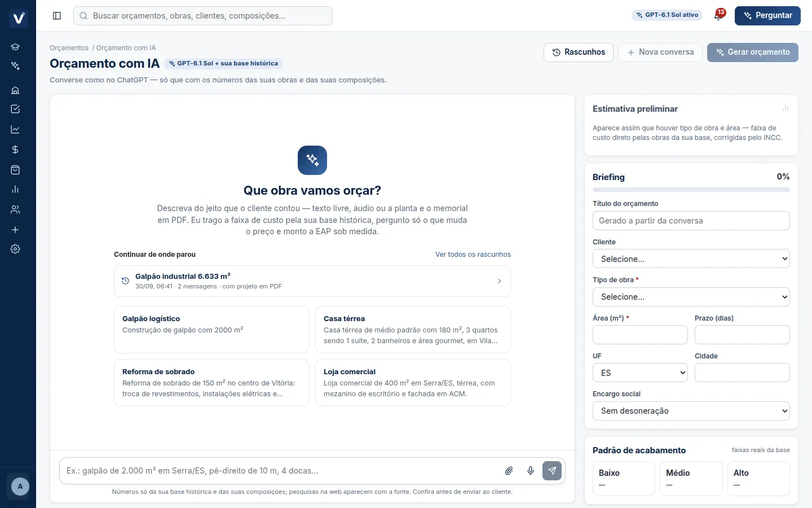Click the Perguntar button
This screenshot has height=508, width=812.
[767, 16]
